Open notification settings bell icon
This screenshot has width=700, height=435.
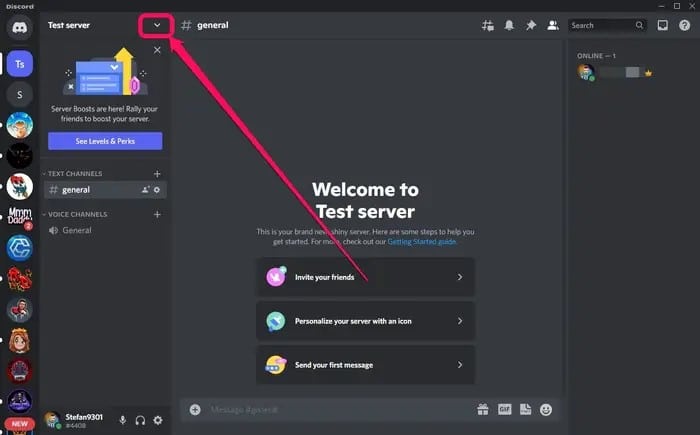point(509,25)
